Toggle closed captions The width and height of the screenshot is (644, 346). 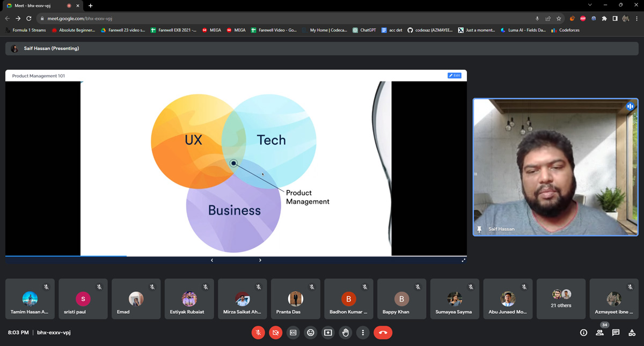(293, 333)
